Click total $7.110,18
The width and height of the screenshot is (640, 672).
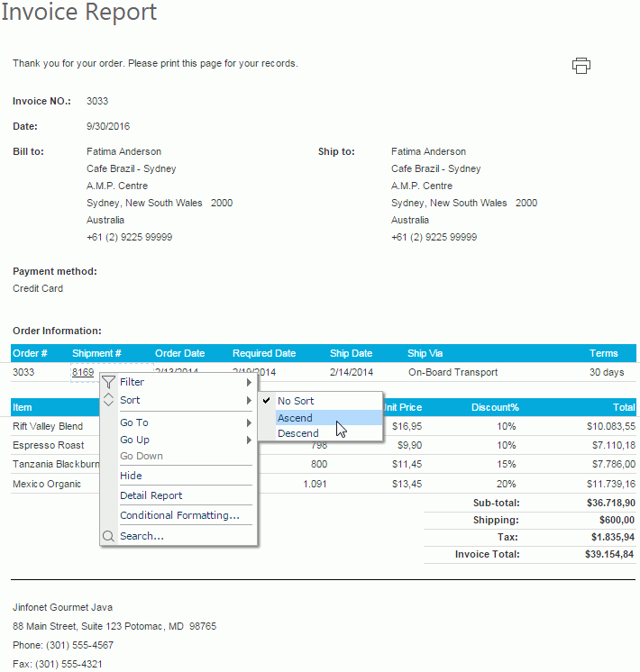click(614, 445)
